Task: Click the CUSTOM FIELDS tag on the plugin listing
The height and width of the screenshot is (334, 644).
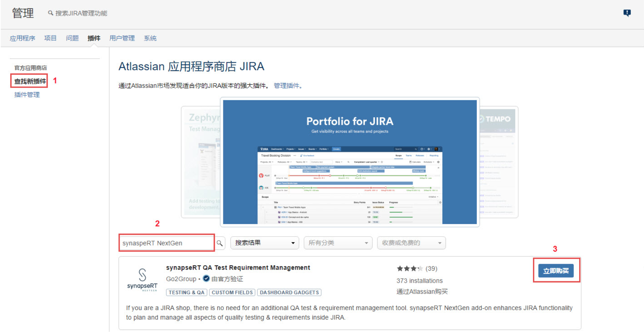Action: 232,292
